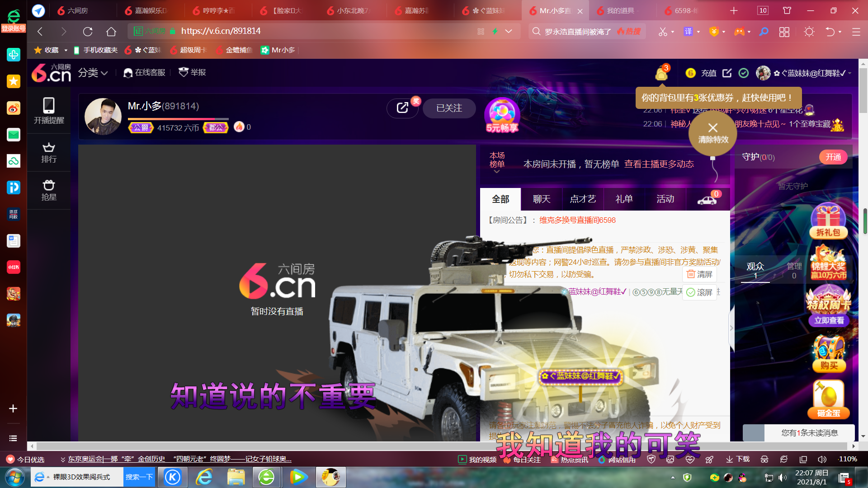Open the translate tool icon
868x488 pixels.
(x=688, y=31)
